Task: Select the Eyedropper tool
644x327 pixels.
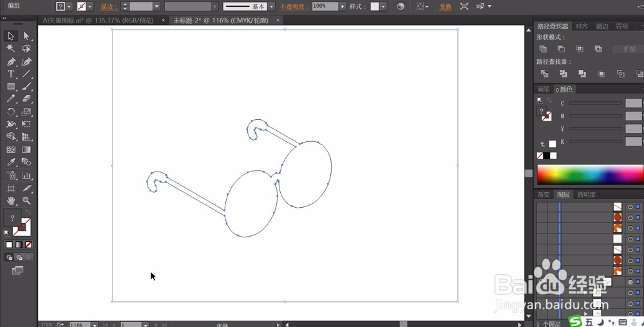Action: pyautogui.click(x=11, y=162)
